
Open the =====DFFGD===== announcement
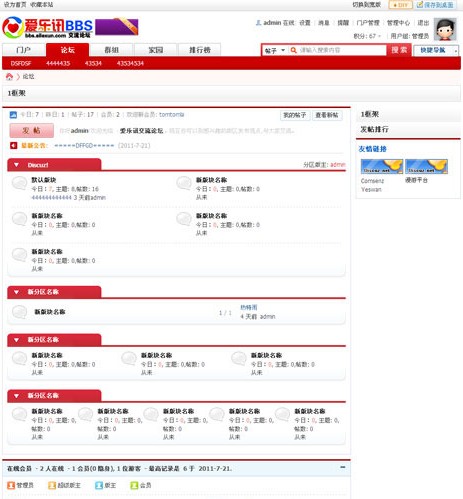[84, 146]
